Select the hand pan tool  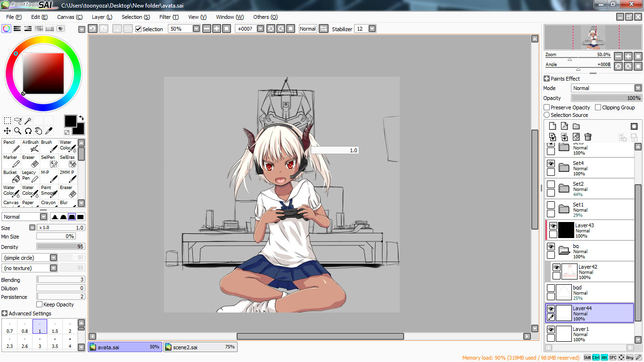39,131
